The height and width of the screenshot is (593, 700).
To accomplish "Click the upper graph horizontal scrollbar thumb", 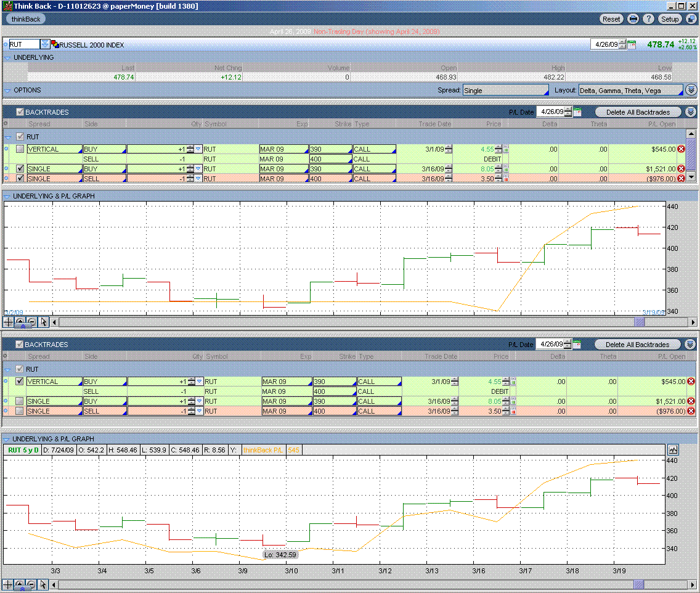I will [x=639, y=322].
